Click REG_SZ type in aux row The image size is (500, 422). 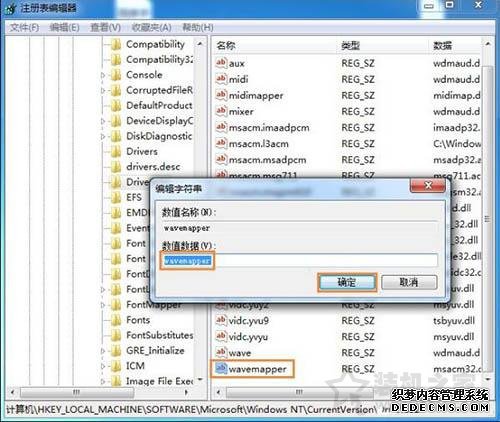pyautogui.click(x=358, y=63)
